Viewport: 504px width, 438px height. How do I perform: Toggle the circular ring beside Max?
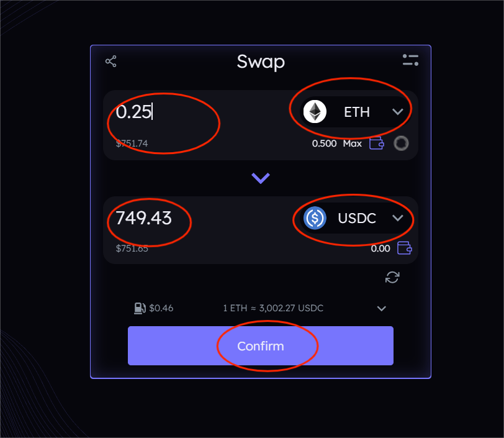[x=401, y=144]
